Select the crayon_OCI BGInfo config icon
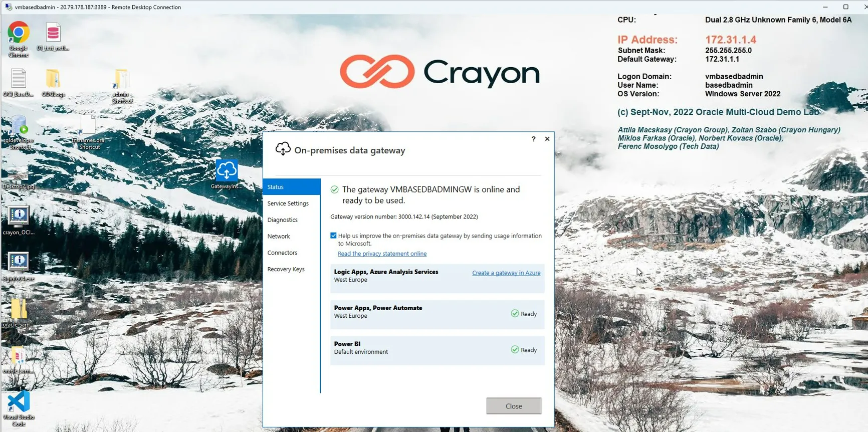Viewport: 868px width, 432px height. coord(19,221)
